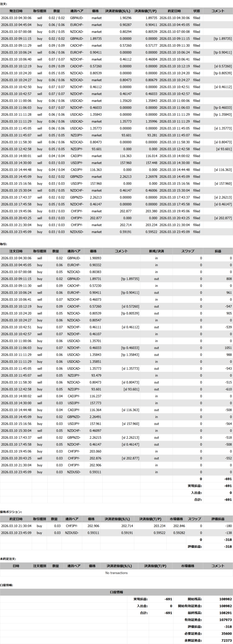
Task: Click the 入出金 label in trades summary
Action: pos(196,493)
